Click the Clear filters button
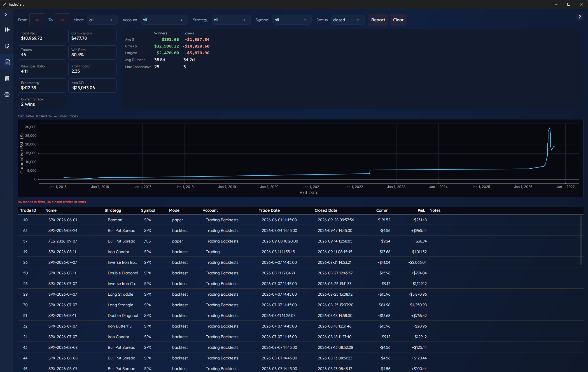The height and width of the screenshot is (372, 588). tap(398, 20)
